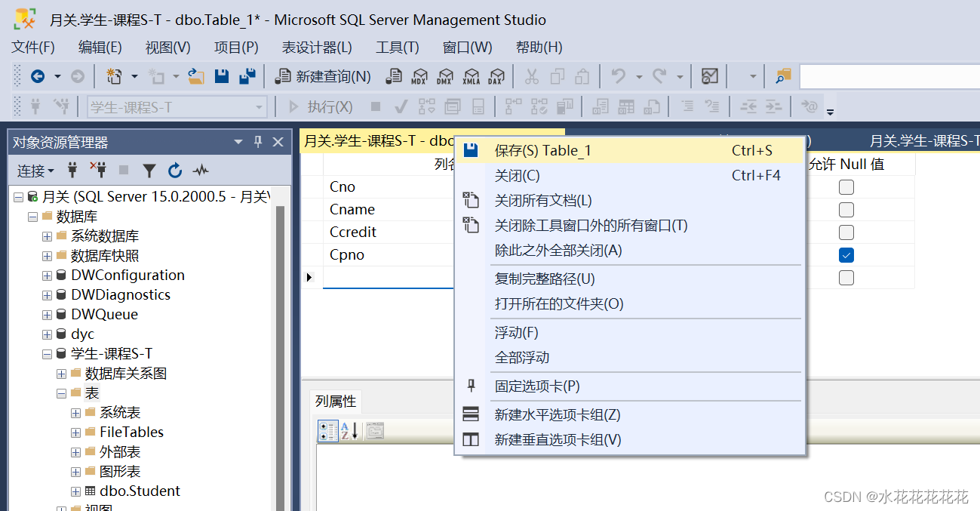Viewport: 980px width, 511px height.
Task: Click the Filter icon in Object Explorer
Action: 149,171
